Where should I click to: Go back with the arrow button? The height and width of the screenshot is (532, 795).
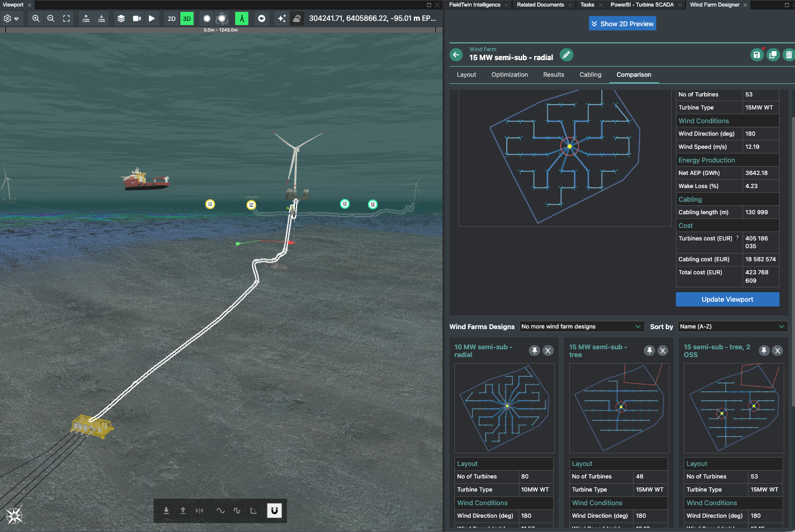(456, 55)
